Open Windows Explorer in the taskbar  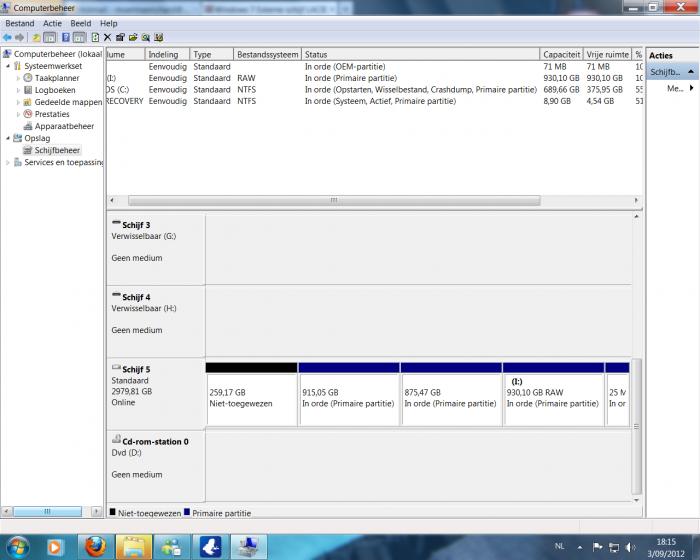pos(133,547)
